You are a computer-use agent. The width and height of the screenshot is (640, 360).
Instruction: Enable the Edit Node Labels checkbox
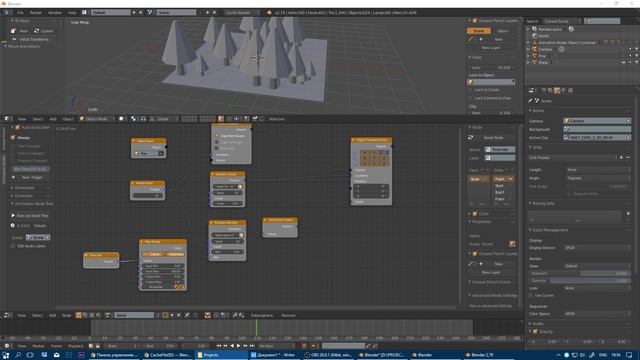13,246
